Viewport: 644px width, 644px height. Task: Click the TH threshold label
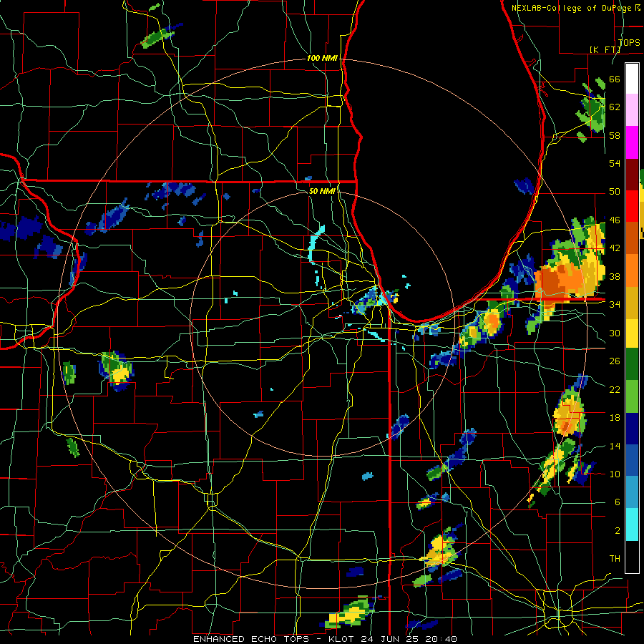coord(615,559)
